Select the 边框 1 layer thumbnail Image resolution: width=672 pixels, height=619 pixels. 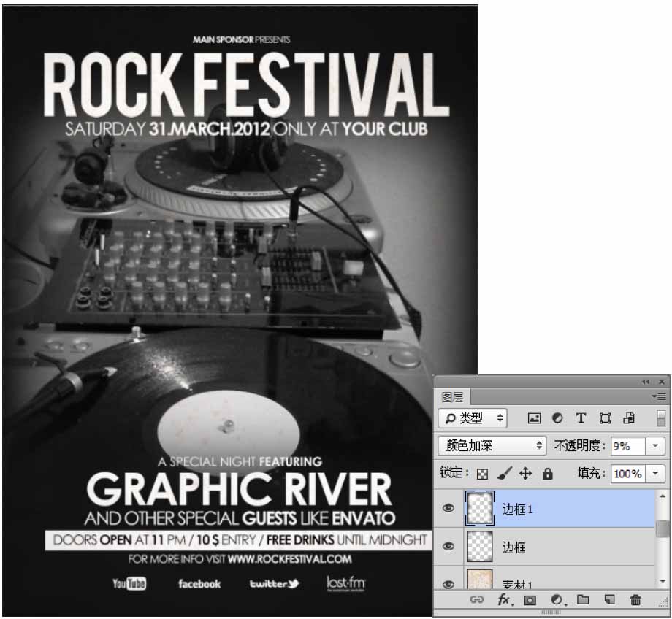click(480, 508)
